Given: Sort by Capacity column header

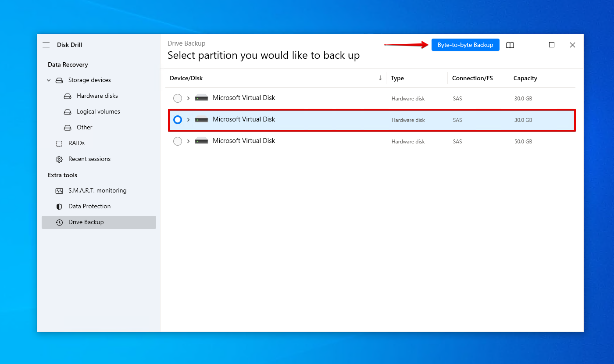Looking at the screenshot, I should click(x=525, y=78).
